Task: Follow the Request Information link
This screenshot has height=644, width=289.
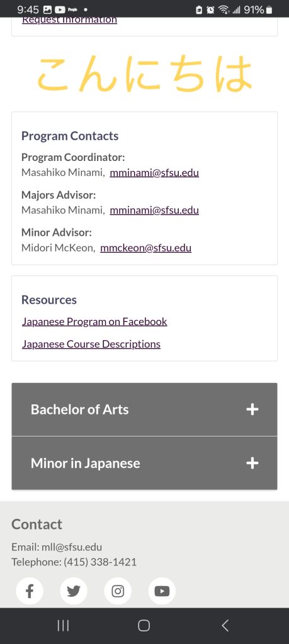Action: pos(69,19)
